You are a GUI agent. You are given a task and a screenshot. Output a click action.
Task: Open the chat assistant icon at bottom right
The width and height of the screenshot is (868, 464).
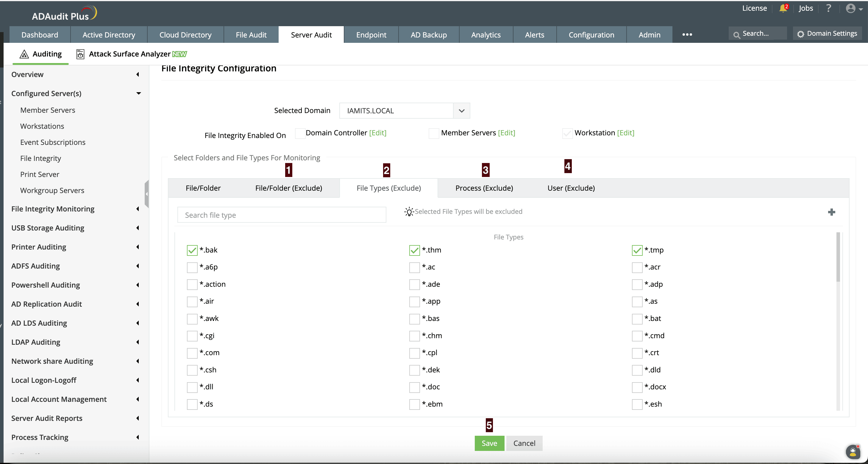pyautogui.click(x=853, y=451)
